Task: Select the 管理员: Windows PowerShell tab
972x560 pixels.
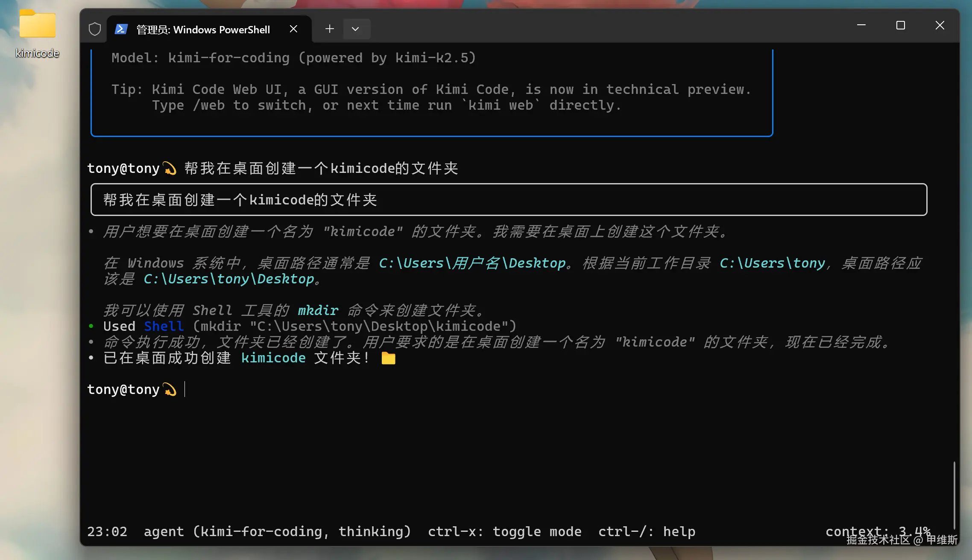Action: [203, 29]
